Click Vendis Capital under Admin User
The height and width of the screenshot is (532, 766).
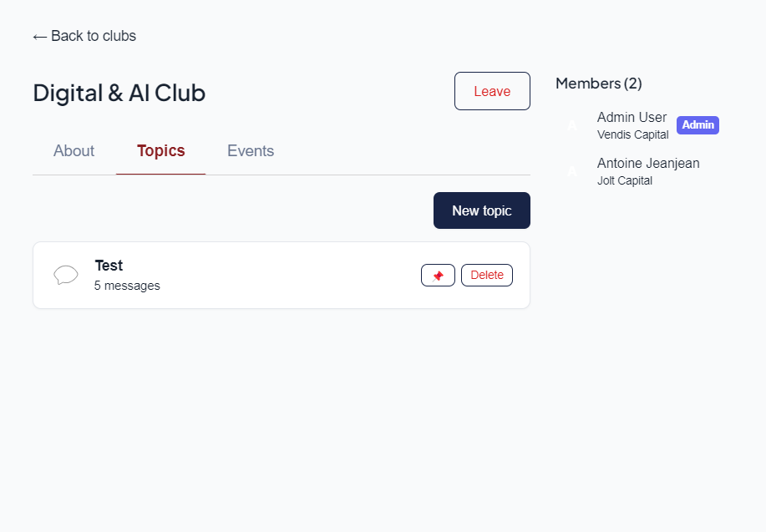tap(632, 134)
